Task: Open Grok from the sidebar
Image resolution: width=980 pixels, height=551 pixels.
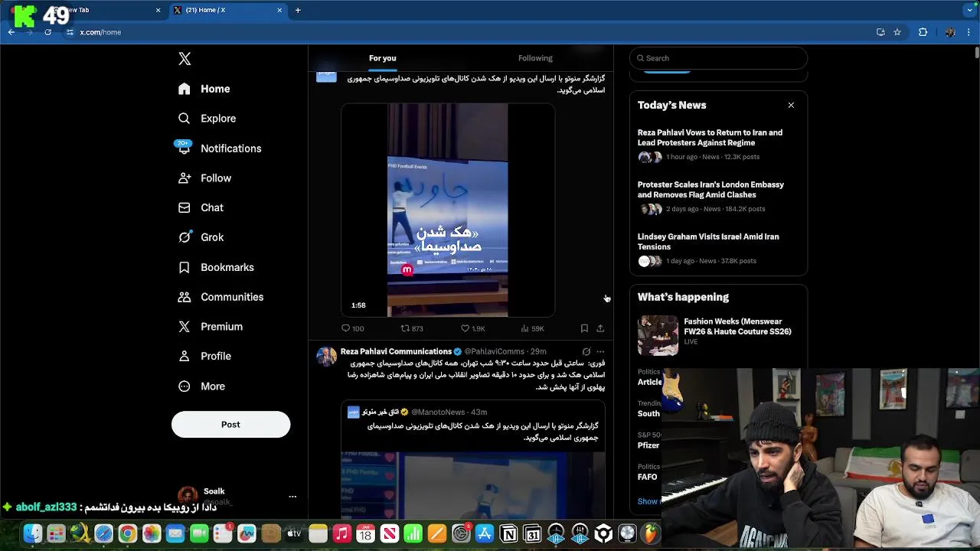Action: pyautogui.click(x=201, y=237)
